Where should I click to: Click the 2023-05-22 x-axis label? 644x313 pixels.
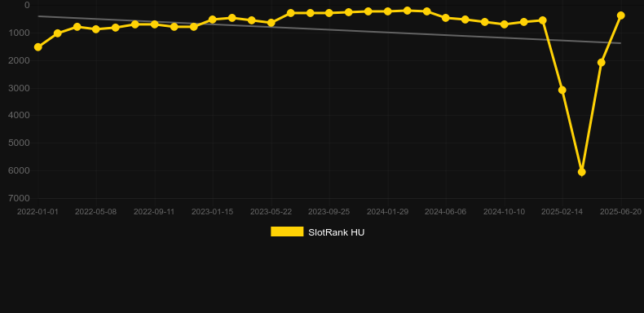(x=271, y=212)
